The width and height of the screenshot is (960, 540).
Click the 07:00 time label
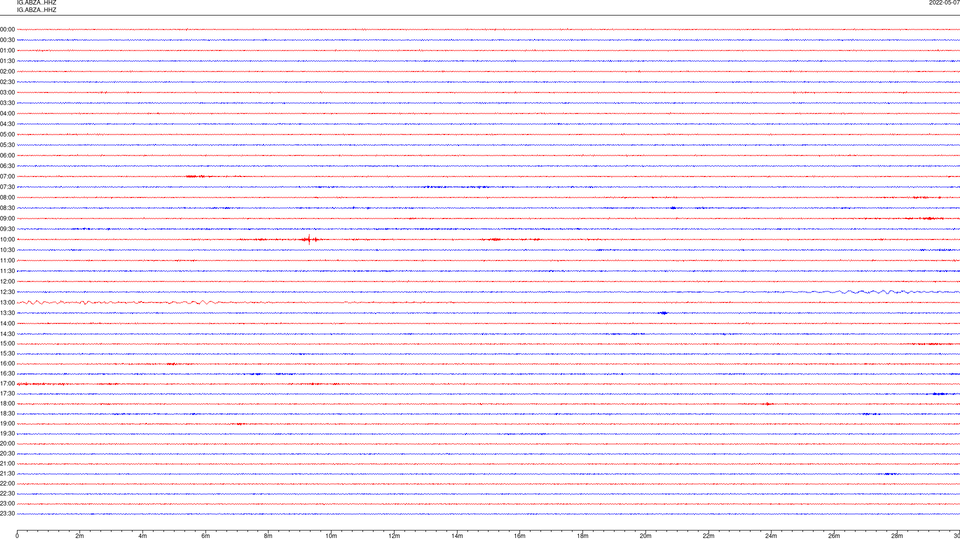[x=7, y=176]
